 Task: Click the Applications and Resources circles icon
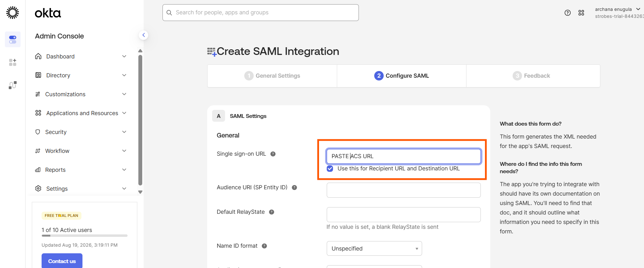click(x=38, y=113)
